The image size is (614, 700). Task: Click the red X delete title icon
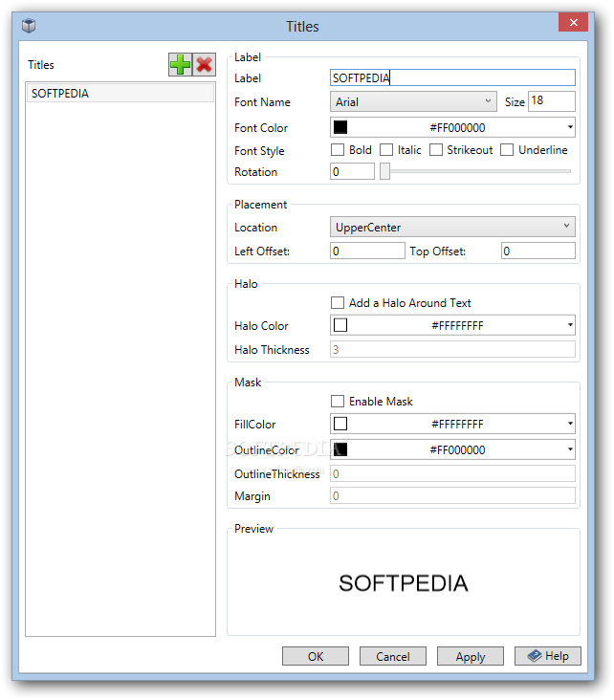pos(204,65)
